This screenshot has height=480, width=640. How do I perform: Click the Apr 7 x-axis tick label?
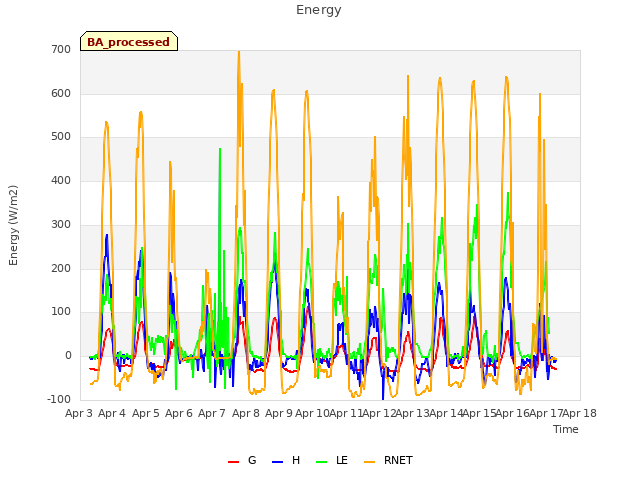212,413
